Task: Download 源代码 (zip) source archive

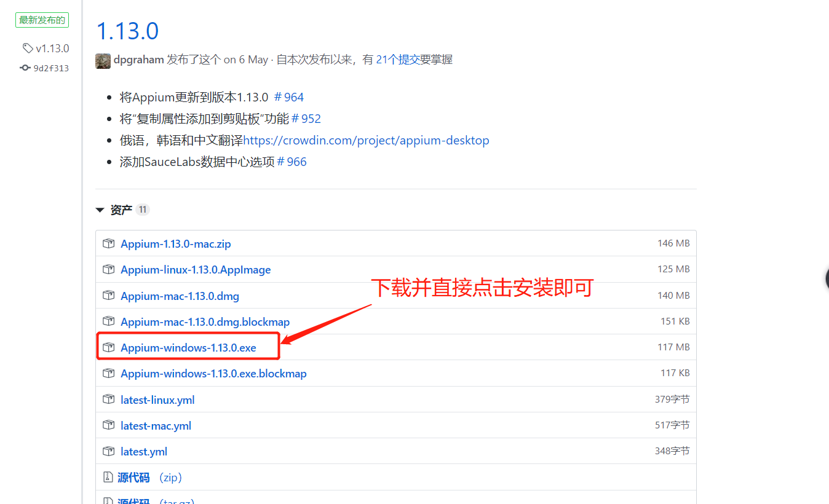Action: [150, 478]
